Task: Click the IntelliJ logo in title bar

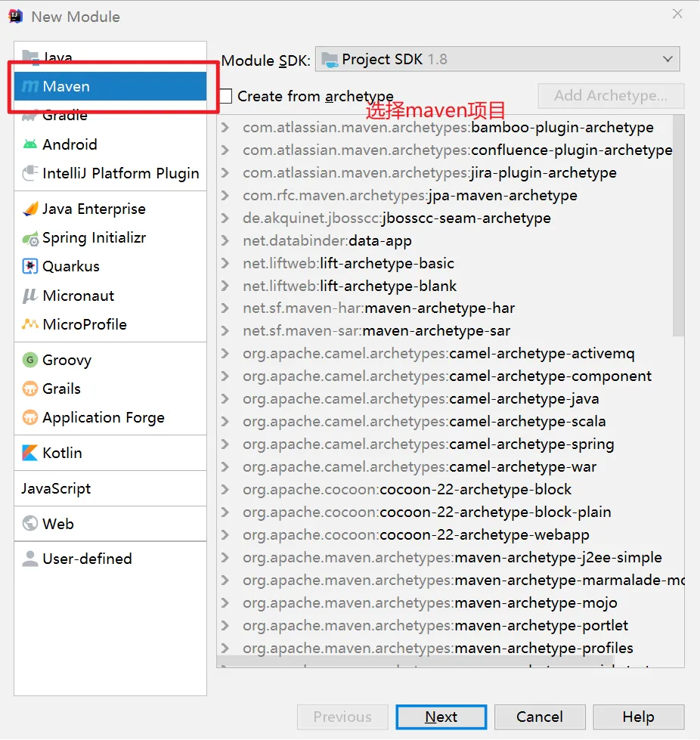Action: (16, 17)
